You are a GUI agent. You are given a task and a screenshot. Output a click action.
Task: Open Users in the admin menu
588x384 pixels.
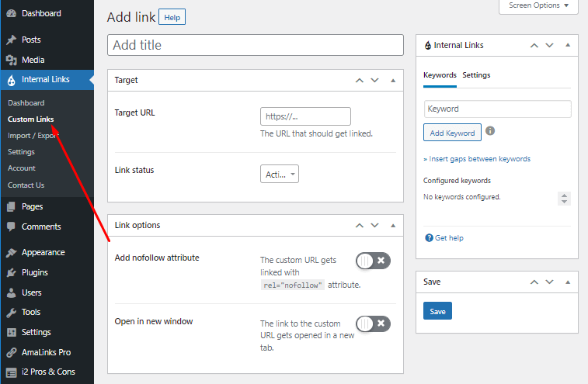tap(32, 292)
